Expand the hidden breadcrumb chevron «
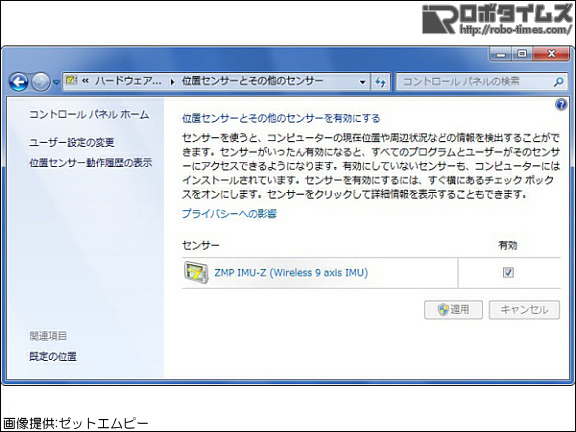This screenshot has height=432, width=576. pos(85,81)
